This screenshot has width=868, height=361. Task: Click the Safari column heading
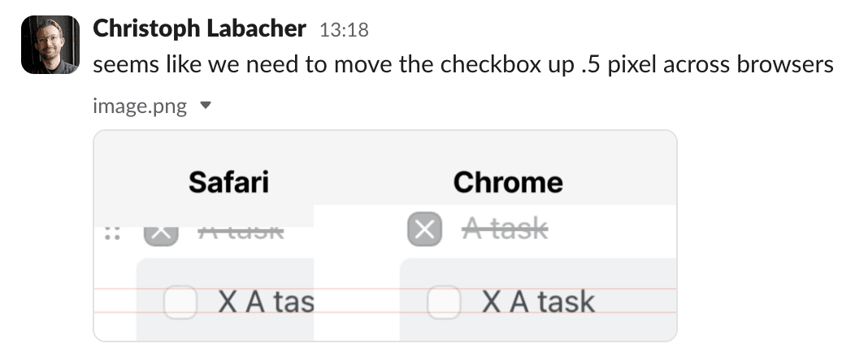tap(228, 182)
